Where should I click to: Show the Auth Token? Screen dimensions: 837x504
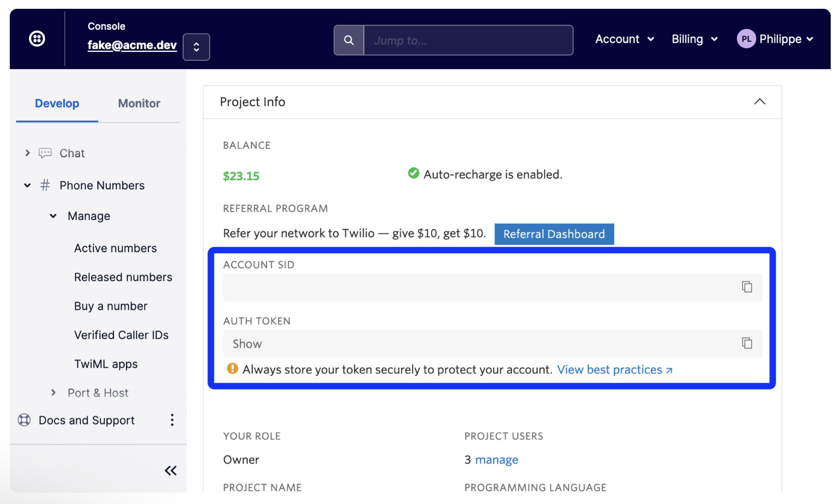tap(247, 344)
